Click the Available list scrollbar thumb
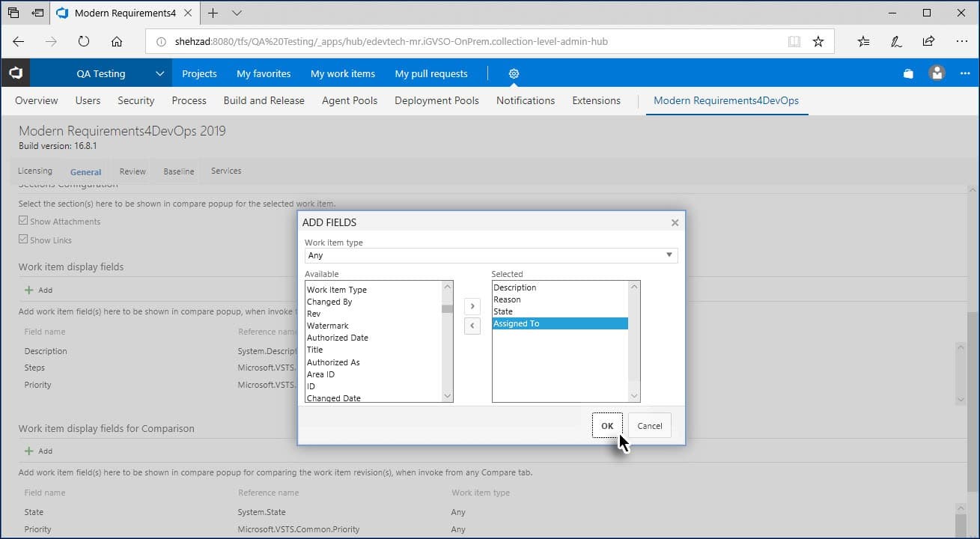 [x=447, y=308]
